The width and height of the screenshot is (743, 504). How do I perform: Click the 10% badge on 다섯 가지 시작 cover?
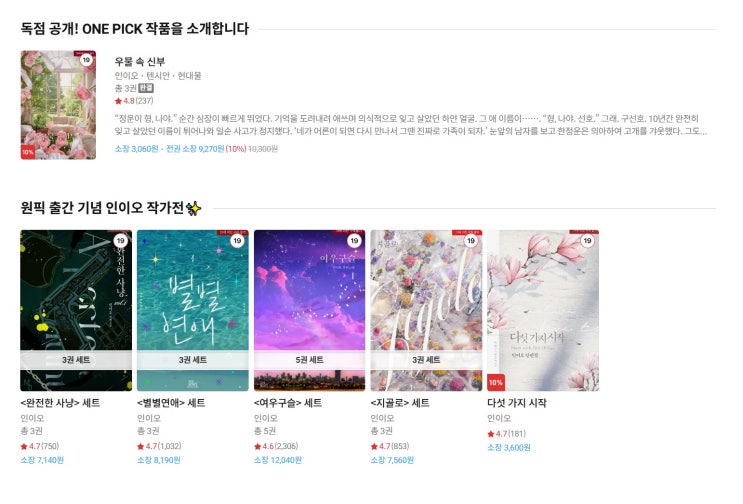click(x=496, y=382)
